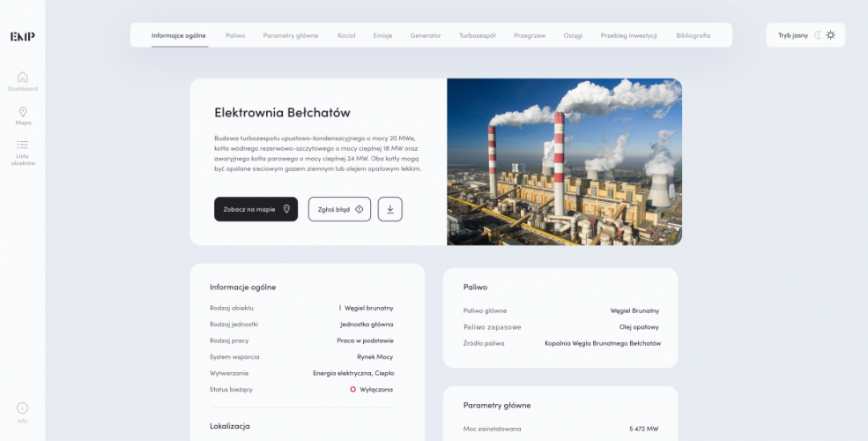This screenshot has height=441, width=868.
Task: Click the Węgiel brunatny object type value
Action: point(368,308)
